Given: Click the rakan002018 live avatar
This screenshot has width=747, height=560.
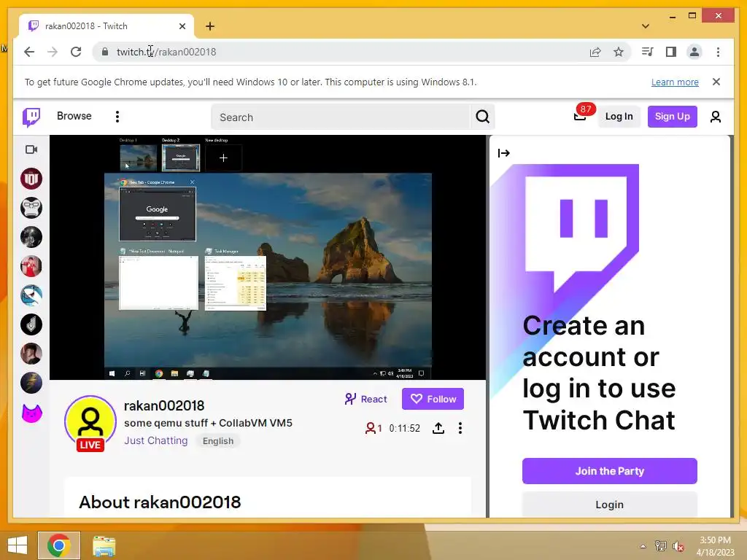Looking at the screenshot, I should tap(90, 423).
